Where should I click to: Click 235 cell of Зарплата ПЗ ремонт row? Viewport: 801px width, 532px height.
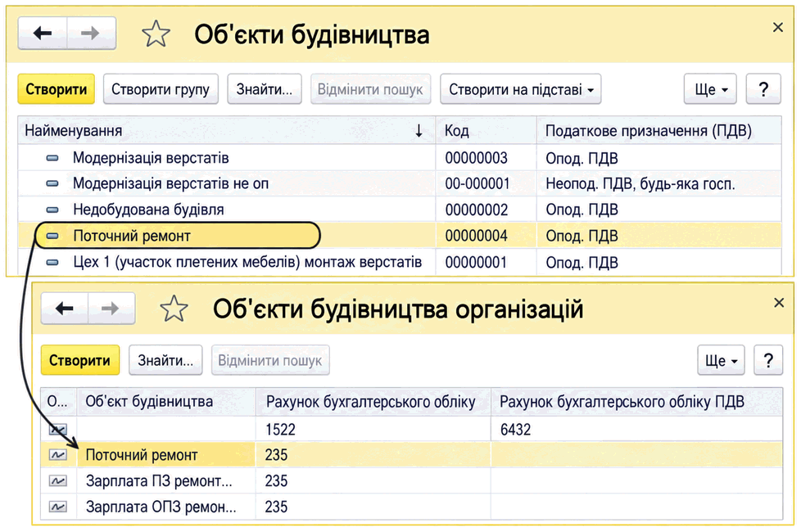(x=373, y=481)
